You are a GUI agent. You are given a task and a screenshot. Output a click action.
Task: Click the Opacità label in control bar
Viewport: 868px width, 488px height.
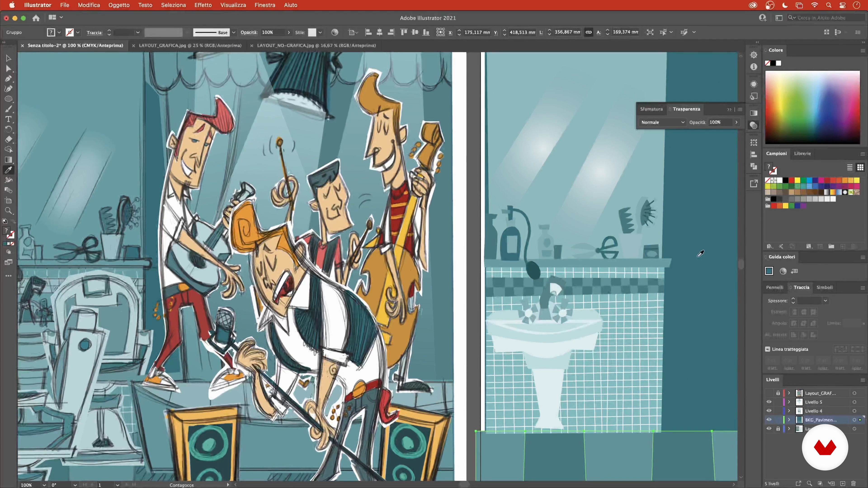coord(249,32)
